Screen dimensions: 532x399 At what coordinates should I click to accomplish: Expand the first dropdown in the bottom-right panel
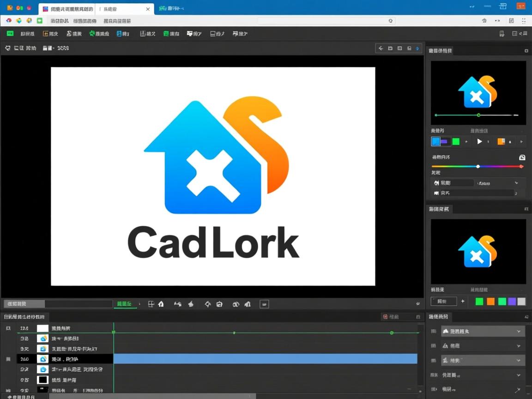click(519, 331)
